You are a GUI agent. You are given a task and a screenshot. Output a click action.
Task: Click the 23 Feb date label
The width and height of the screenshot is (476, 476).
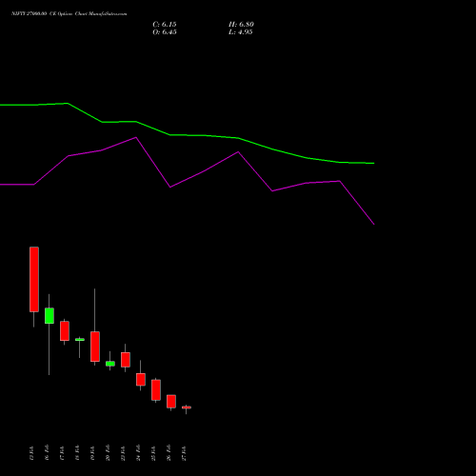coord(123,453)
